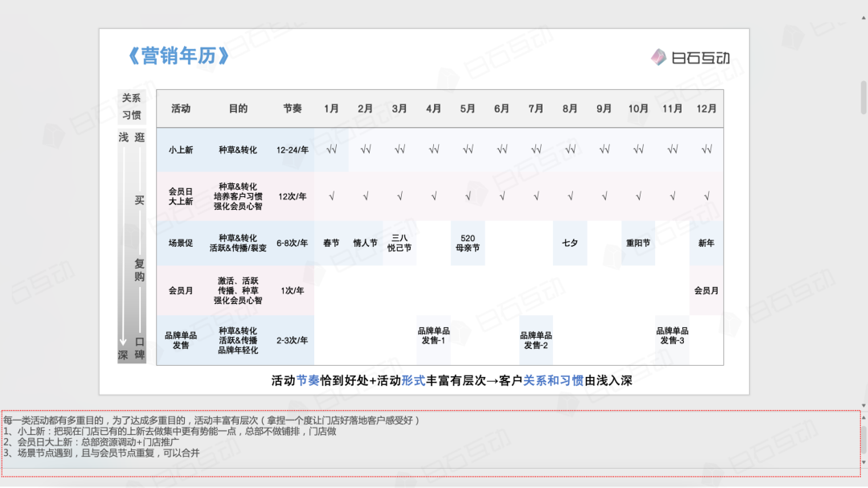Click the 重阳节 cell under October

click(x=639, y=243)
